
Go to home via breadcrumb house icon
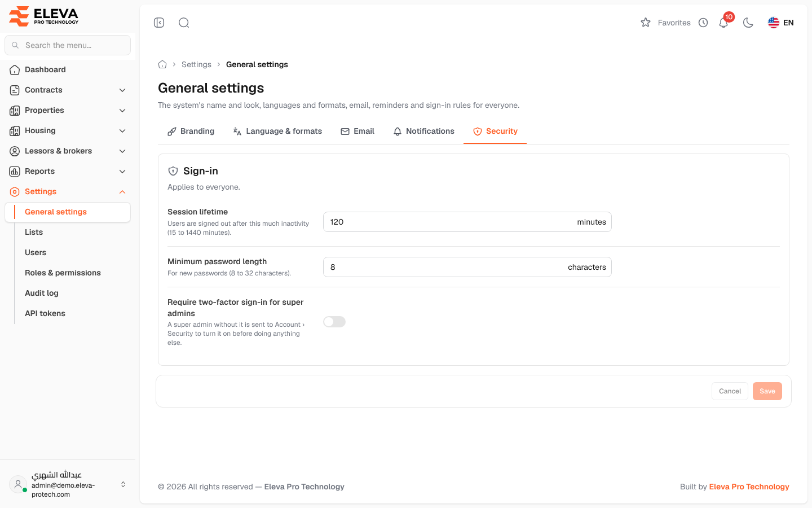162,64
